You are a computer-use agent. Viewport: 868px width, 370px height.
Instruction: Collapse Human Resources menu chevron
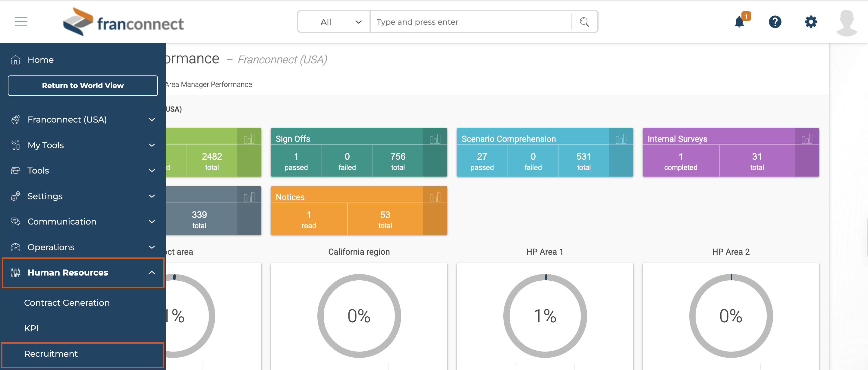[x=152, y=273]
